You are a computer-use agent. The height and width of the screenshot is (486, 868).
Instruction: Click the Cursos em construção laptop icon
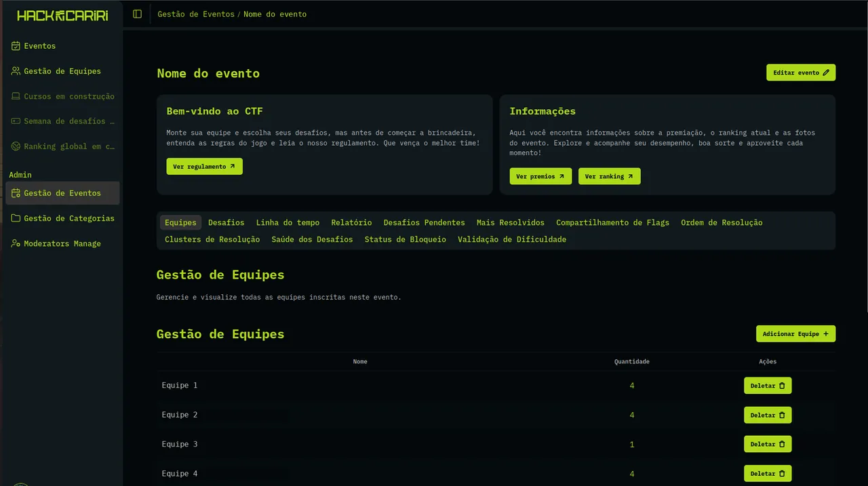click(x=16, y=96)
